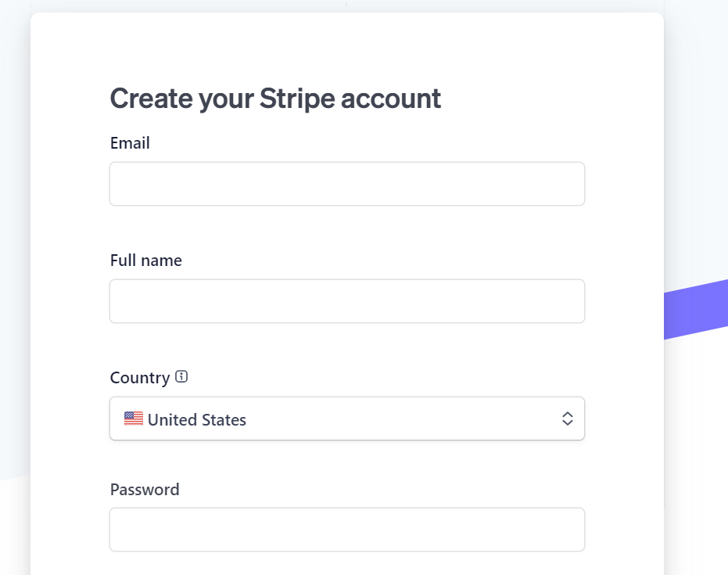This screenshot has height=575, width=728.
Task: Click the word "States" in Country selector
Action: pyautogui.click(x=224, y=420)
